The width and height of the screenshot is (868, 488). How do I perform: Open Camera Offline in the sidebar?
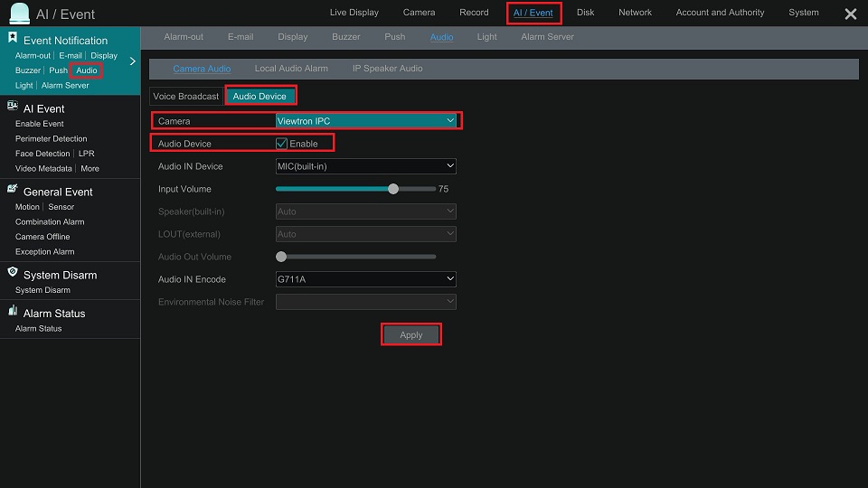coord(42,236)
